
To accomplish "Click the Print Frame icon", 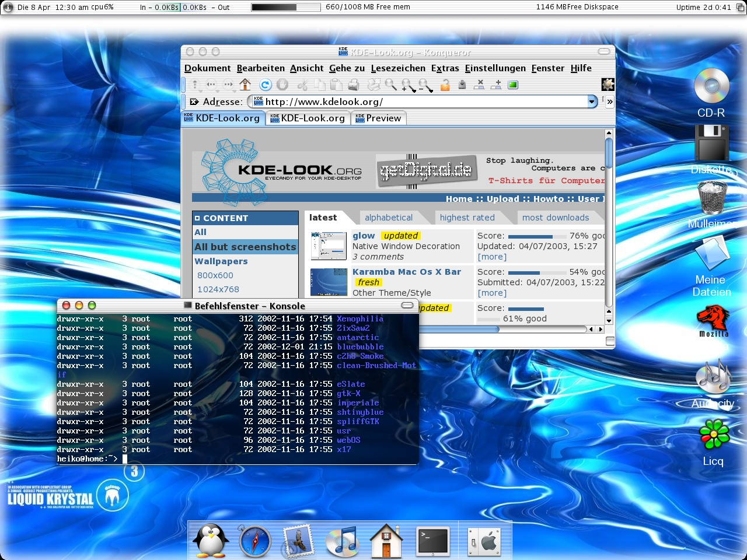I will (373, 85).
